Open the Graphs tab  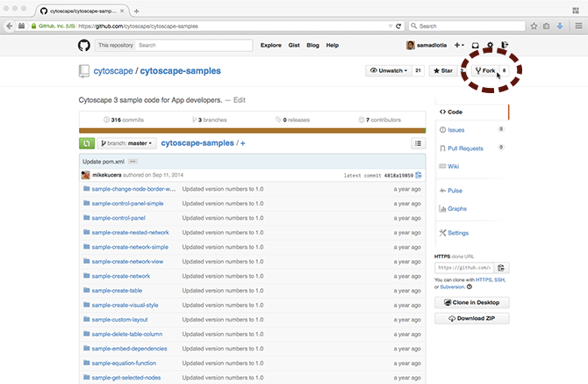[456, 209]
